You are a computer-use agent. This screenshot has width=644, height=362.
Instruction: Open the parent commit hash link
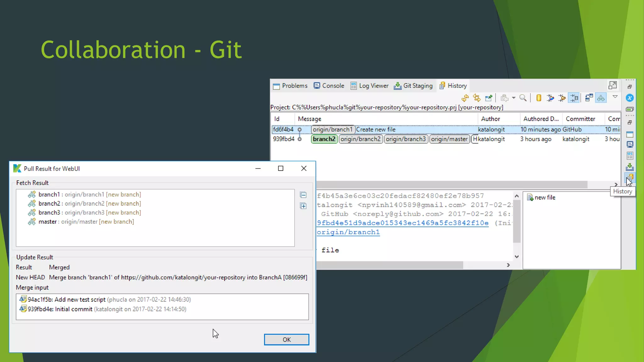click(x=402, y=223)
